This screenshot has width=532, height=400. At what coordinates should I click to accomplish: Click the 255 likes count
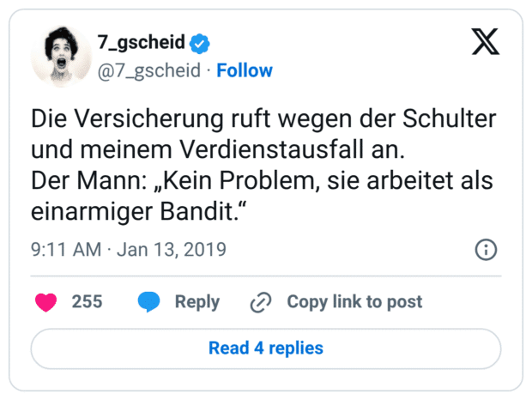point(87,302)
